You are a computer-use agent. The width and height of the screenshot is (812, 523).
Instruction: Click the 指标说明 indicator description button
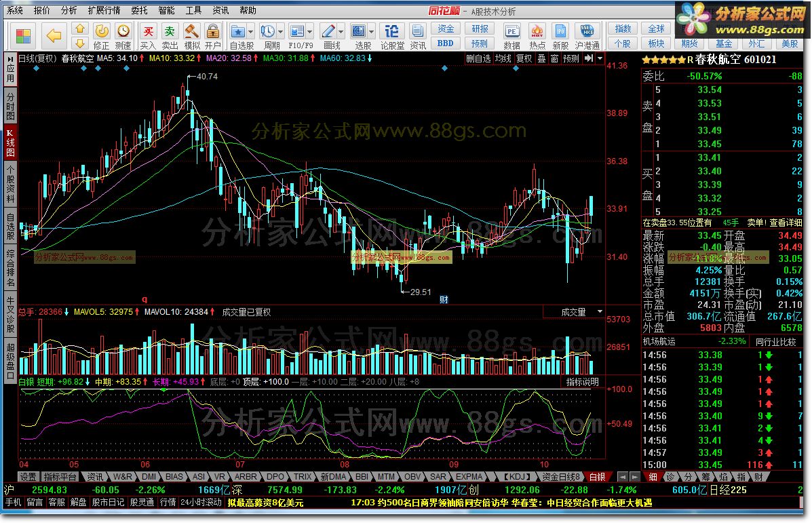click(x=582, y=382)
